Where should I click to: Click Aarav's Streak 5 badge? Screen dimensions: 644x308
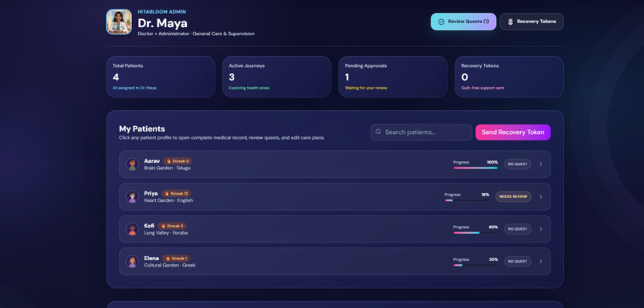tap(177, 161)
